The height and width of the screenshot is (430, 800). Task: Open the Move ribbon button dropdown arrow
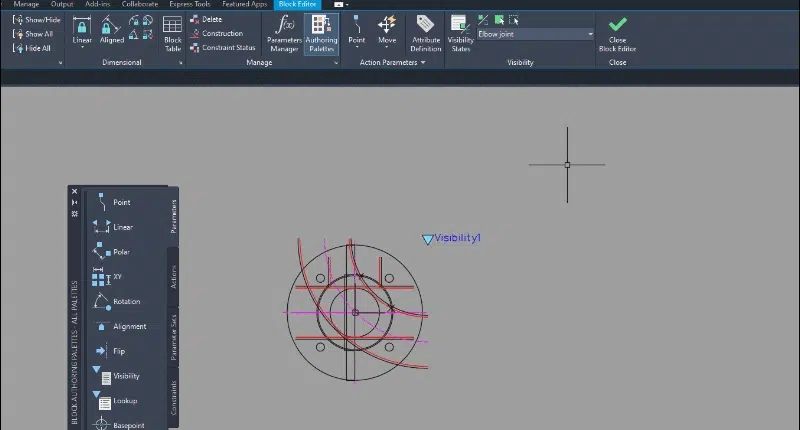pyautogui.click(x=387, y=47)
